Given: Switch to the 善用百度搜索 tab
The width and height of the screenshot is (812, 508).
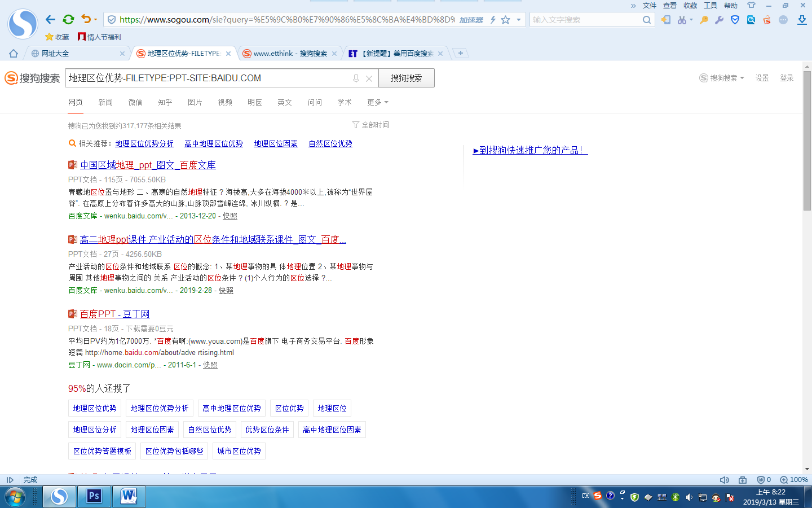Looking at the screenshot, I should (396, 54).
